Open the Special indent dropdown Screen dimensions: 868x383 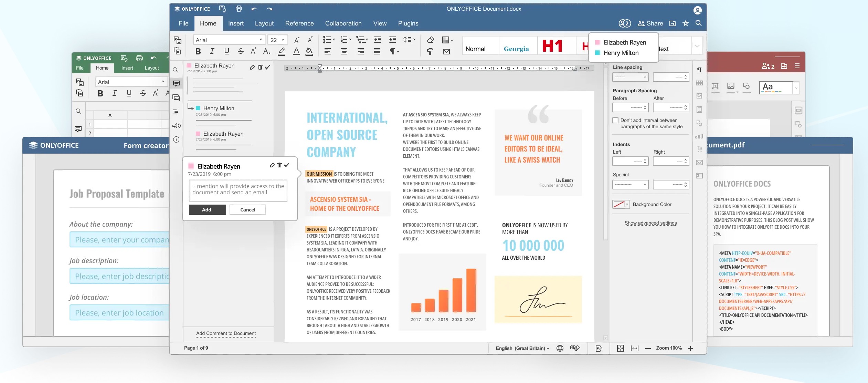pos(630,185)
